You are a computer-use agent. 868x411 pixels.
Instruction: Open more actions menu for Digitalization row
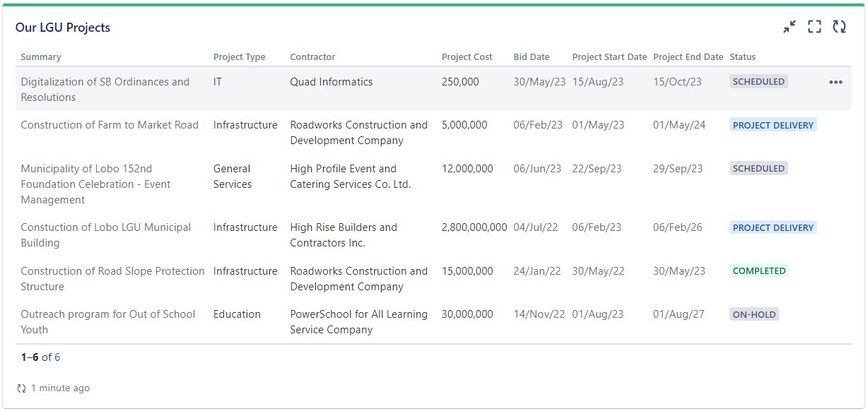835,82
